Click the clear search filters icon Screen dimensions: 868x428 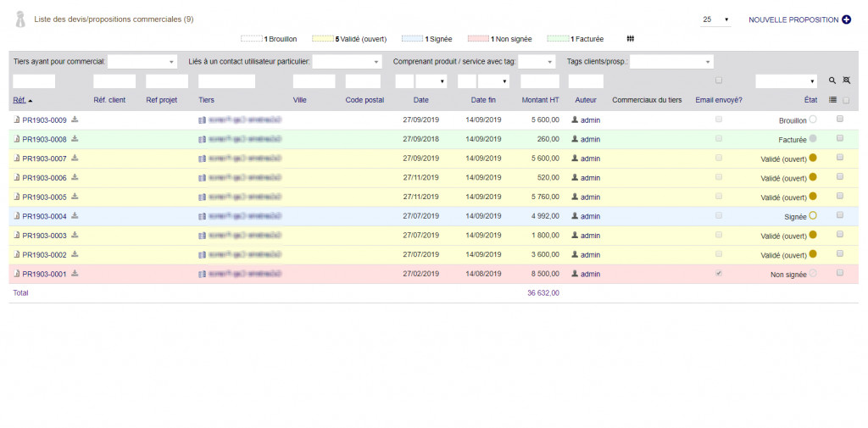[x=845, y=81]
